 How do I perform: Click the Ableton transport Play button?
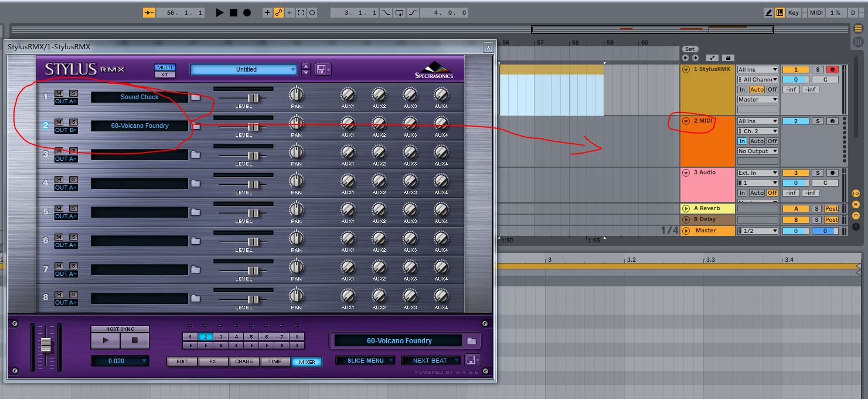tap(220, 12)
